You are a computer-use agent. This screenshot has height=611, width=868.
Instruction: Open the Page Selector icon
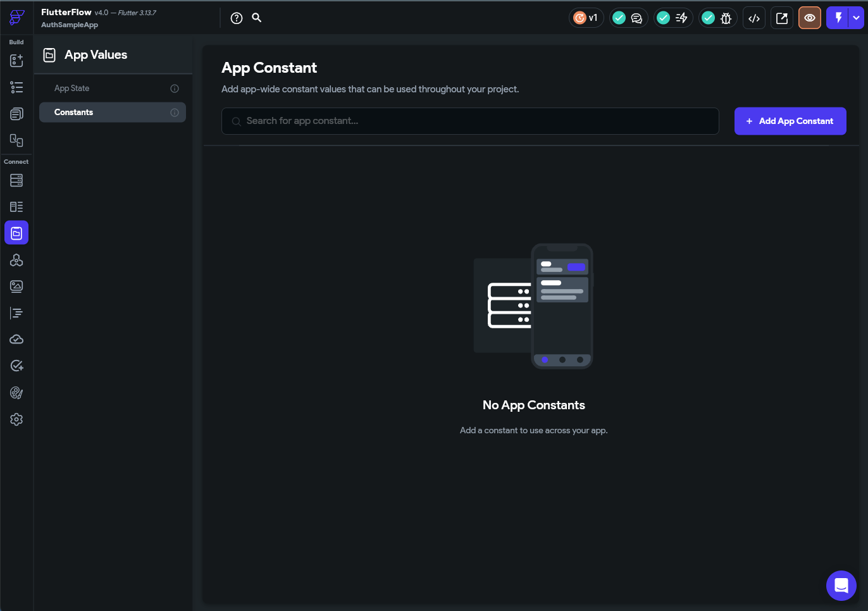point(16,114)
